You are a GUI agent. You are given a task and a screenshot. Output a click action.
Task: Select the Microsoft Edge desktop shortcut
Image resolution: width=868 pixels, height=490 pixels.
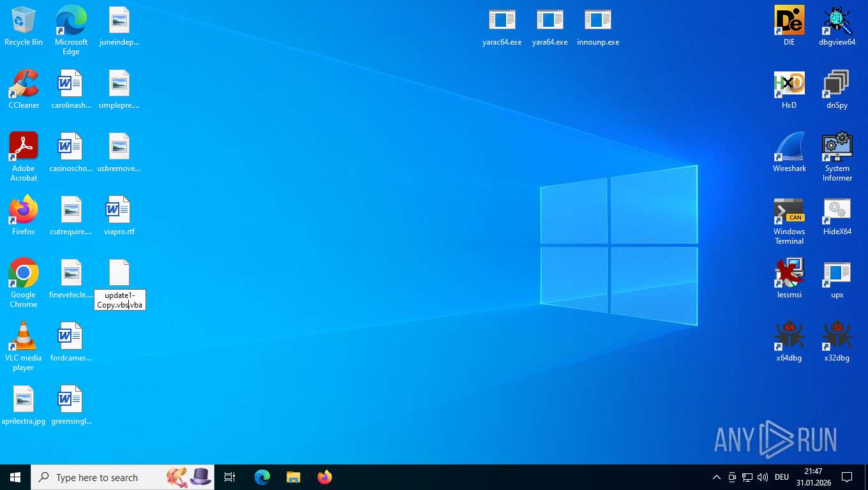point(71,31)
